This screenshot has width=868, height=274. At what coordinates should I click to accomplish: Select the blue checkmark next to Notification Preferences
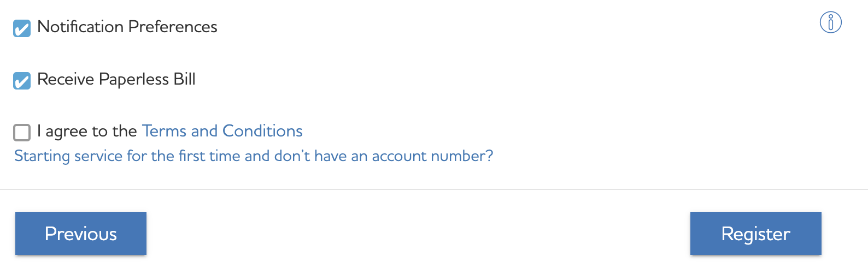(22, 28)
